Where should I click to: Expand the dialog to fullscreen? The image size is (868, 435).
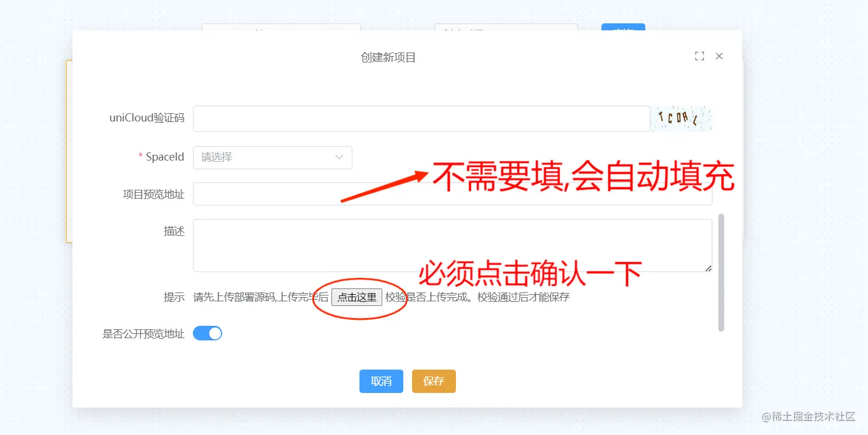click(x=700, y=55)
